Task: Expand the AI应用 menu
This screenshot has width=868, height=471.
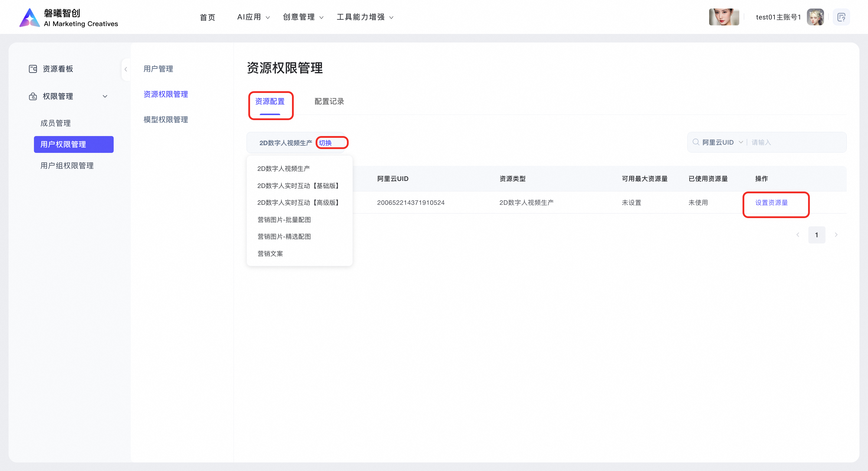Action: point(253,17)
